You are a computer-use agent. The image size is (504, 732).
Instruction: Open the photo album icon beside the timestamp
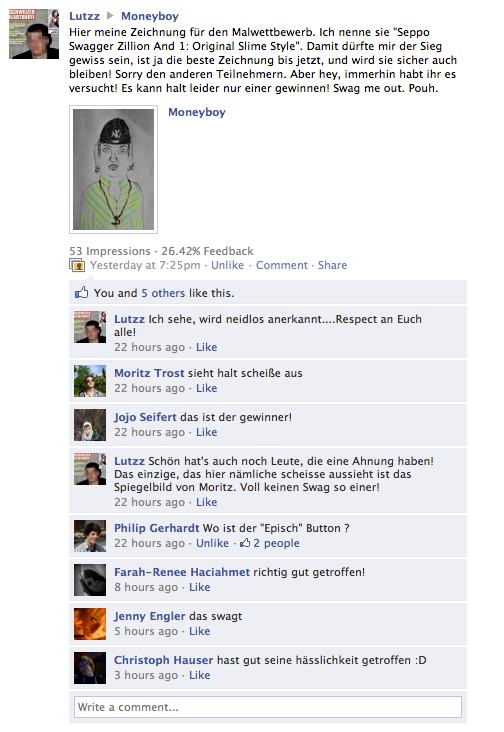(77, 266)
